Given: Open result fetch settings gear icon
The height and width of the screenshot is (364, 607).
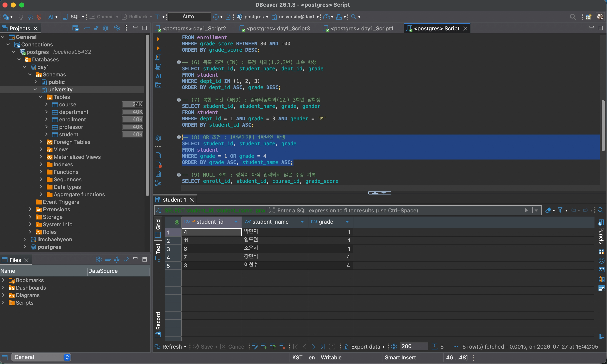Looking at the screenshot, I should 394,347.
